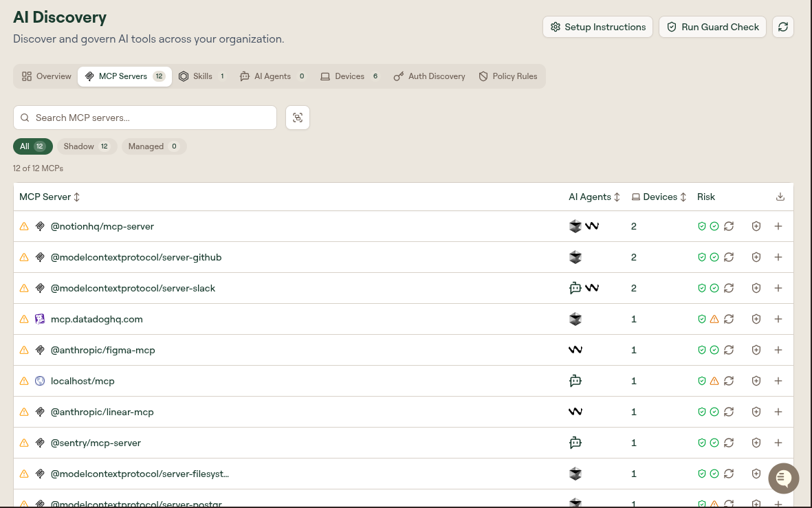Screen dimensions: 812x508
Task: Click the orange risk warning on mcp.datadoghq.com row
Action: (x=714, y=319)
